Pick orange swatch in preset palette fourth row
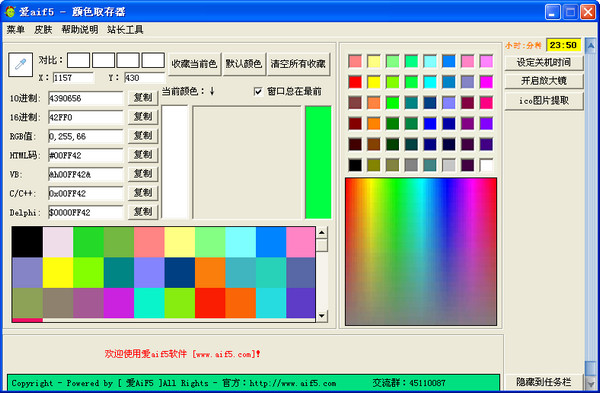 coord(374,124)
